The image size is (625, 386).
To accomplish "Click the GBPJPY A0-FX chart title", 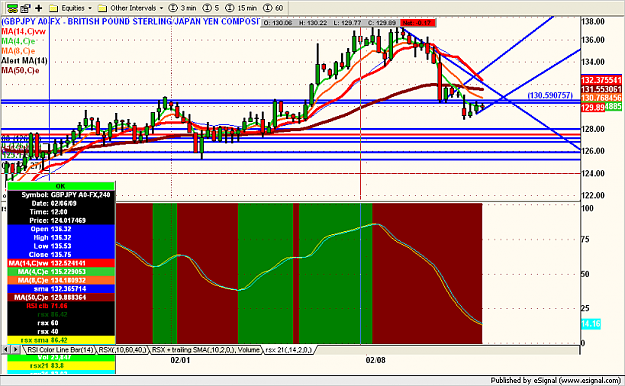I will (x=131, y=22).
